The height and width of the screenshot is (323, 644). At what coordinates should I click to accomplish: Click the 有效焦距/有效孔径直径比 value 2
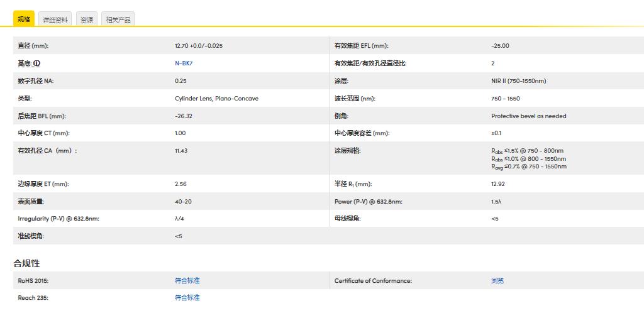pyautogui.click(x=493, y=63)
